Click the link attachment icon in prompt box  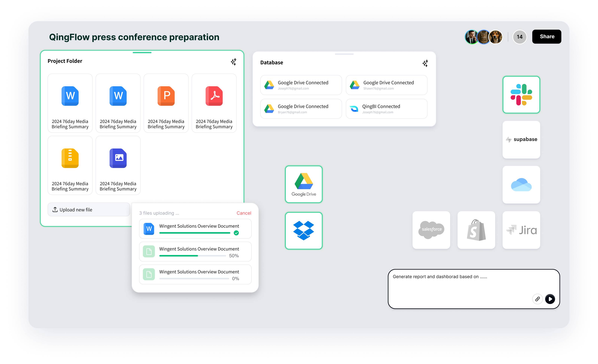pos(537,299)
